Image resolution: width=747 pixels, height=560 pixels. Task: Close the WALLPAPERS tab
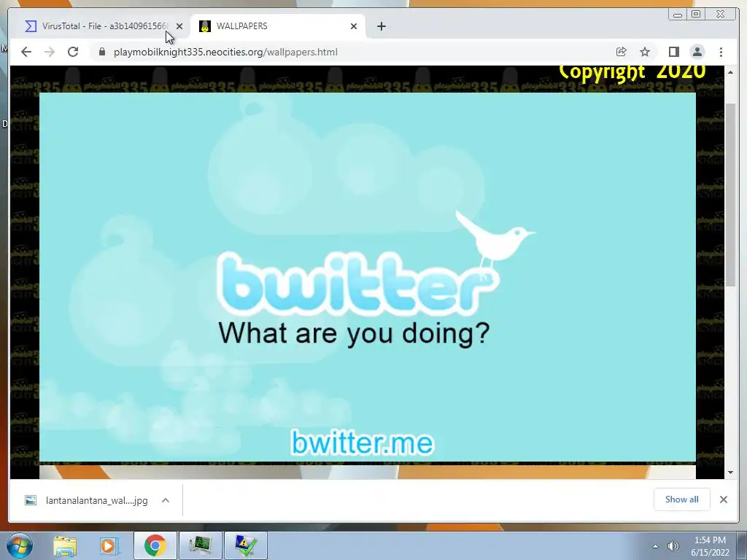tap(354, 26)
